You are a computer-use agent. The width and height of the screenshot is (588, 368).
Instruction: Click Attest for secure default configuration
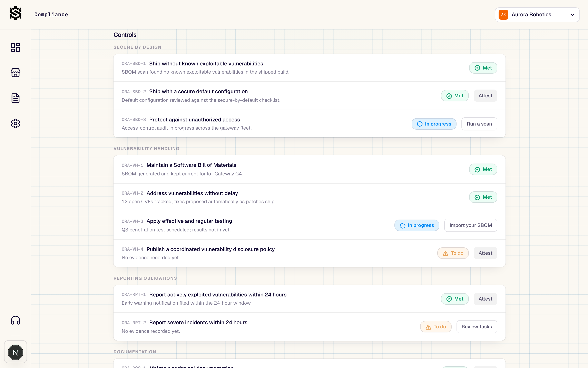pyautogui.click(x=485, y=96)
